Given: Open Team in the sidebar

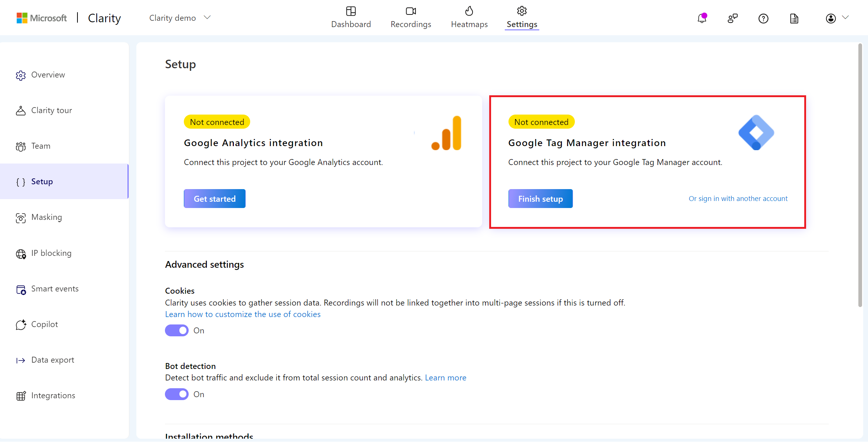Looking at the screenshot, I should [64, 146].
